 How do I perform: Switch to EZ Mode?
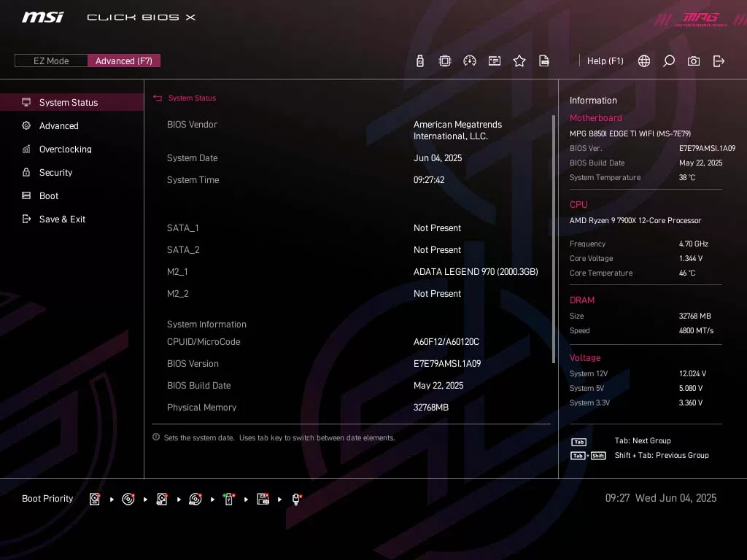pos(52,61)
